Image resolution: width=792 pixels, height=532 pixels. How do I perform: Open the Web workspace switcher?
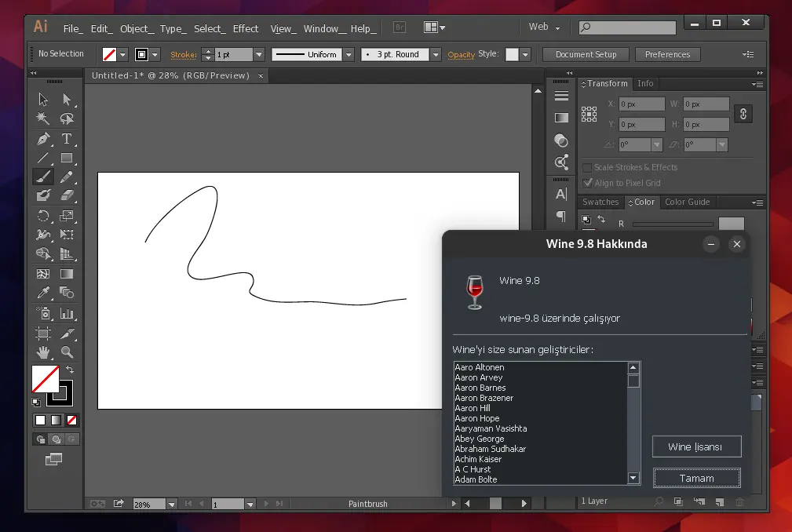point(544,27)
